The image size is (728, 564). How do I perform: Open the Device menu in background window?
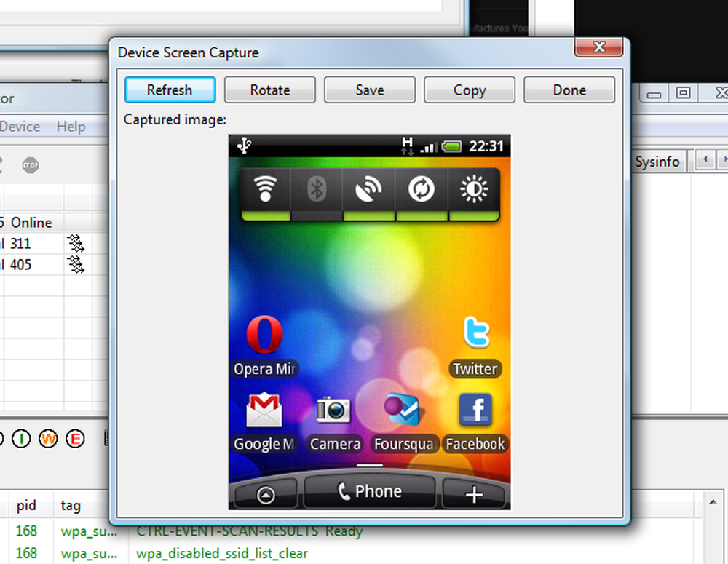click(20, 127)
